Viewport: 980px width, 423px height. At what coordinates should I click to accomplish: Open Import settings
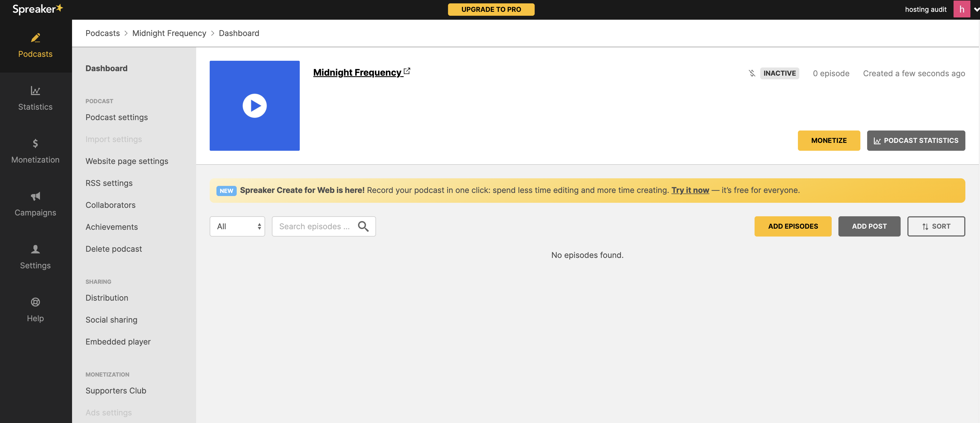click(113, 139)
